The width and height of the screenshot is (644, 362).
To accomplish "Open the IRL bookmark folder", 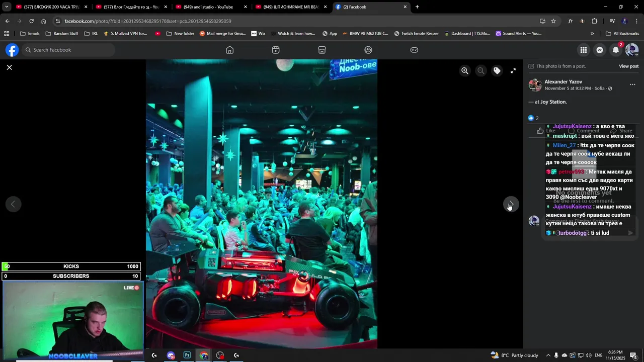I will pyautogui.click(x=91, y=34).
